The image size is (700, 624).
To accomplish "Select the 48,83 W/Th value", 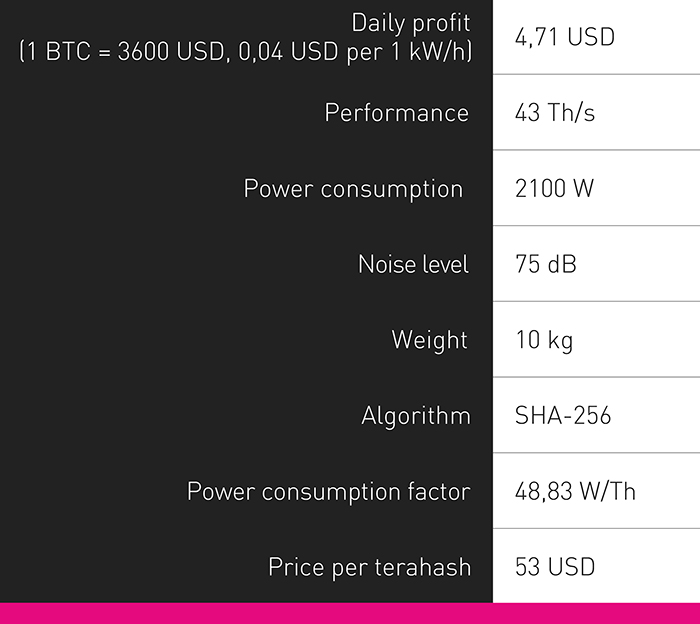I will tap(575, 492).
